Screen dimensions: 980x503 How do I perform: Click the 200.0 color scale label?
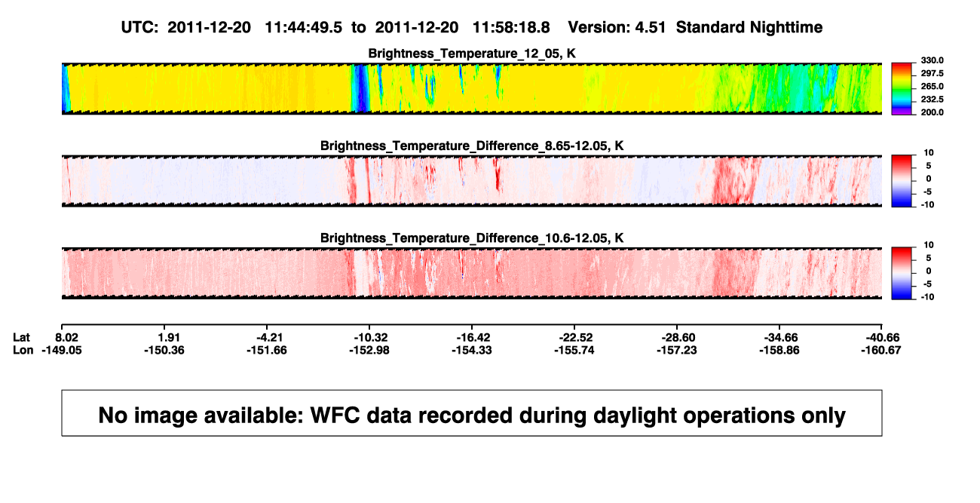931,112
